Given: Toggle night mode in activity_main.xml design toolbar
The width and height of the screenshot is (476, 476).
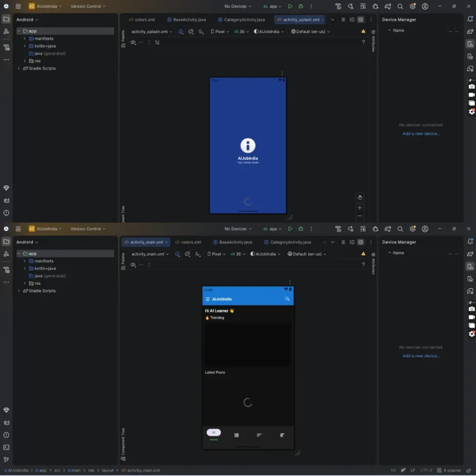Looking at the screenshot, I should (198, 254).
